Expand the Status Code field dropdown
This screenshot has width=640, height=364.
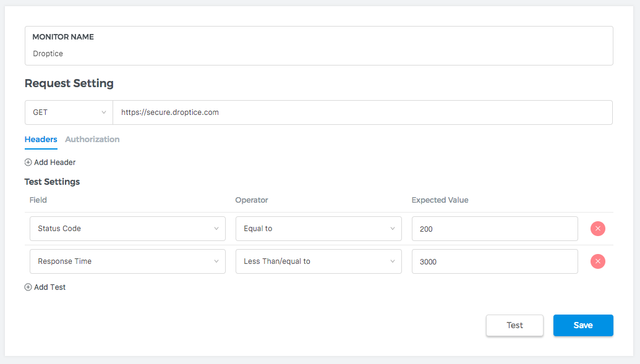point(127,229)
